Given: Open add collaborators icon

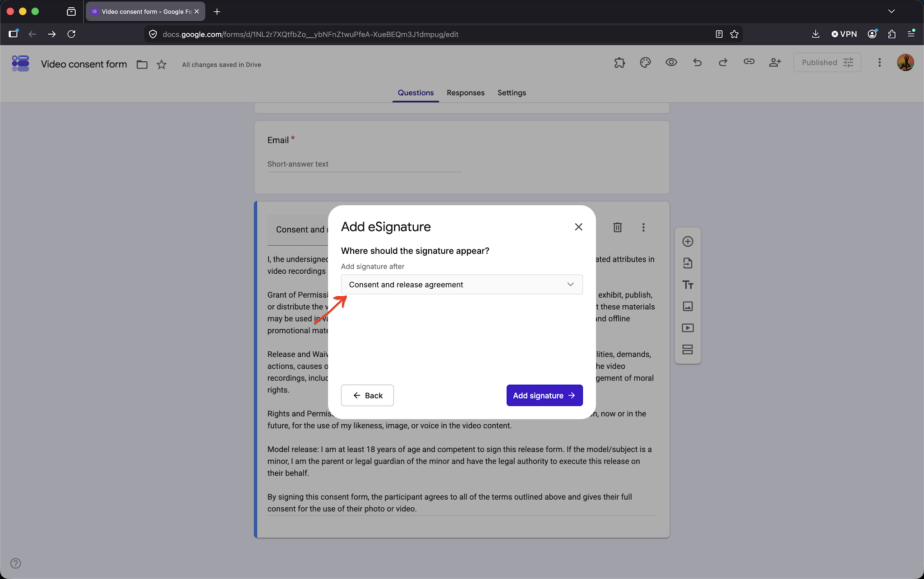Looking at the screenshot, I should tap(775, 62).
